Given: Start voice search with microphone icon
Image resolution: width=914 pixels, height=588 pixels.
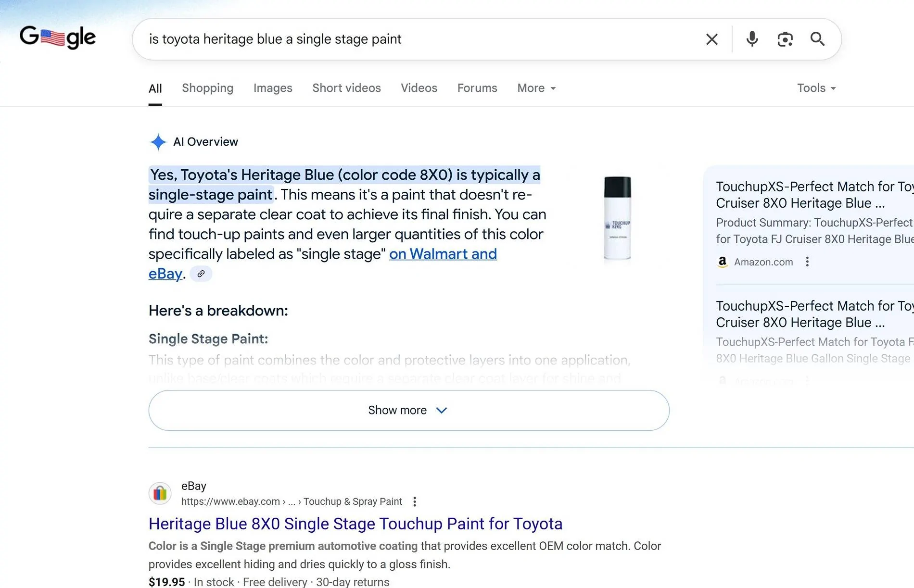Looking at the screenshot, I should [752, 39].
